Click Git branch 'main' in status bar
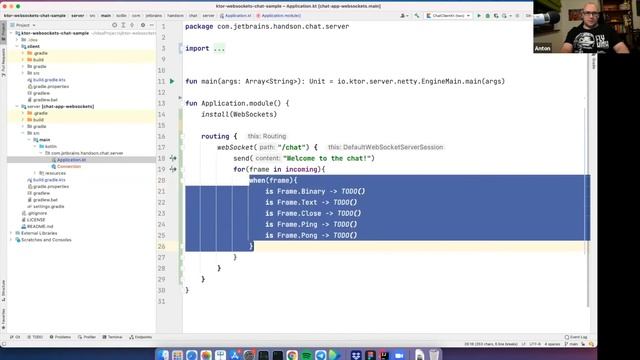 [571, 344]
